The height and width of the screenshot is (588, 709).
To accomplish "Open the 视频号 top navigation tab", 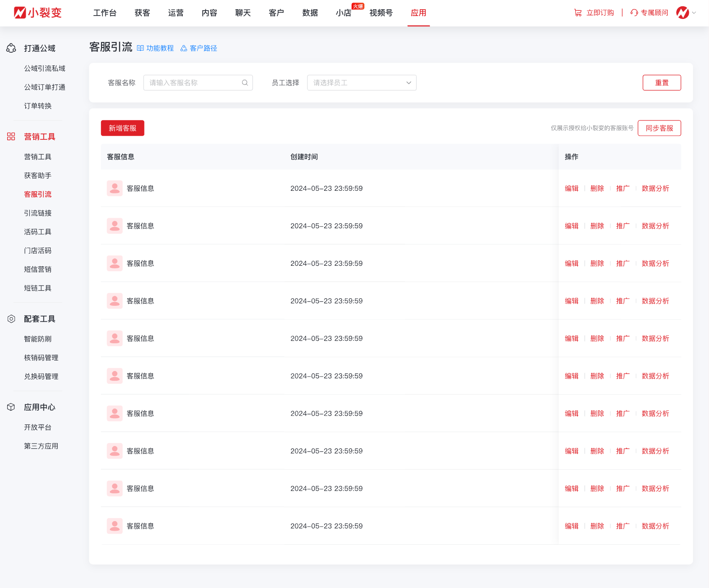I will [381, 13].
